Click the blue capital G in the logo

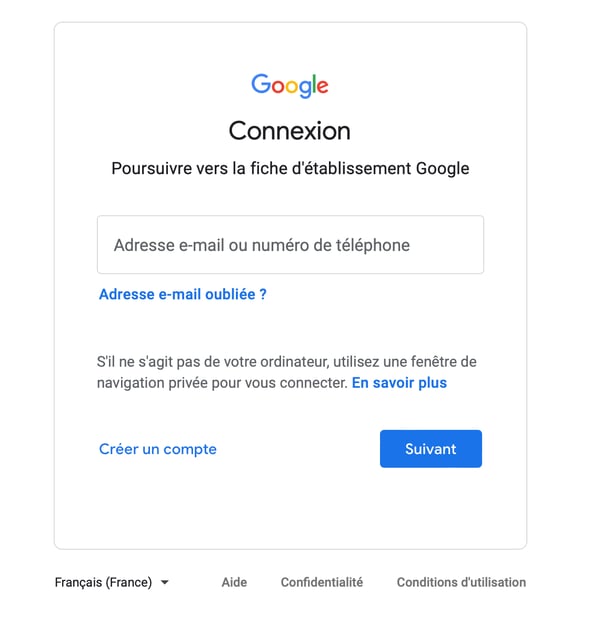(x=260, y=84)
